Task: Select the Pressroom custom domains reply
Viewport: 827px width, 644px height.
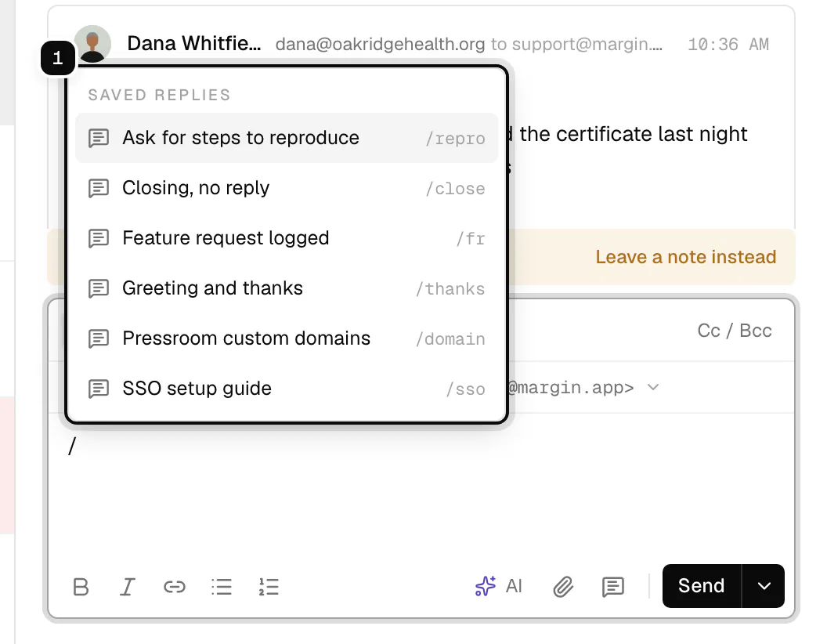Action: 287,338
